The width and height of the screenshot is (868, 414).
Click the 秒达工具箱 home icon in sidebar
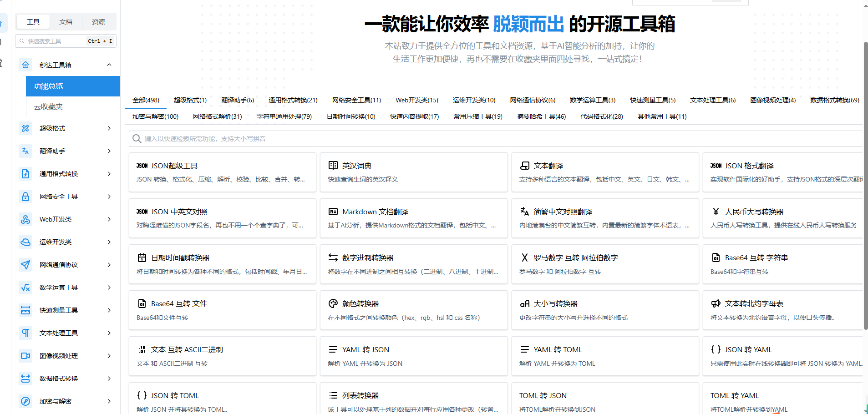point(25,65)
